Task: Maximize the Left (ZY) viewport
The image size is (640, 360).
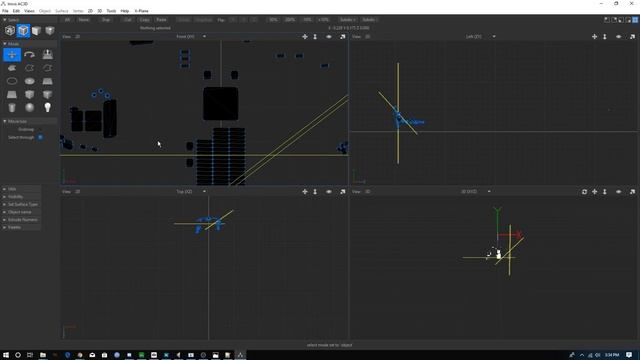Action: (x=632, y=37)
